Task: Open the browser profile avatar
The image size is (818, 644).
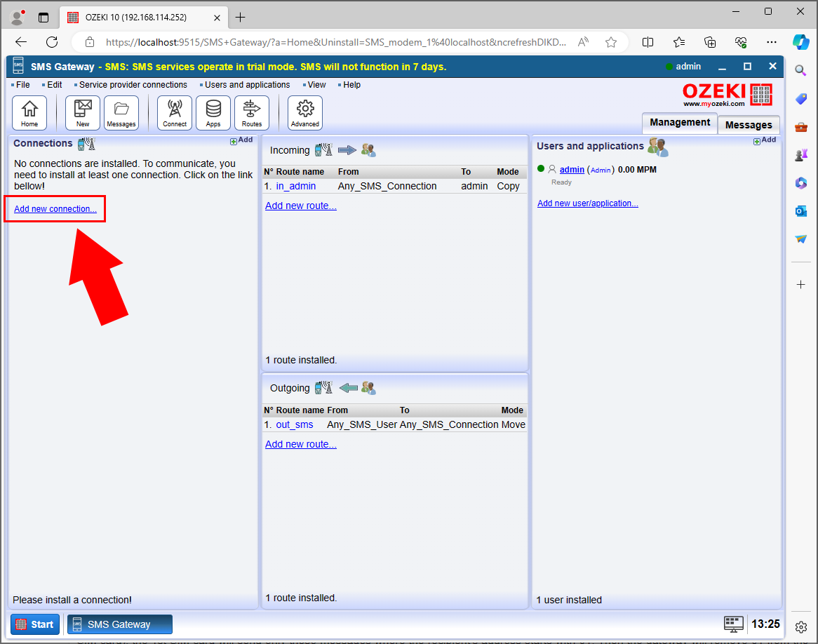Action: [18, 18]
